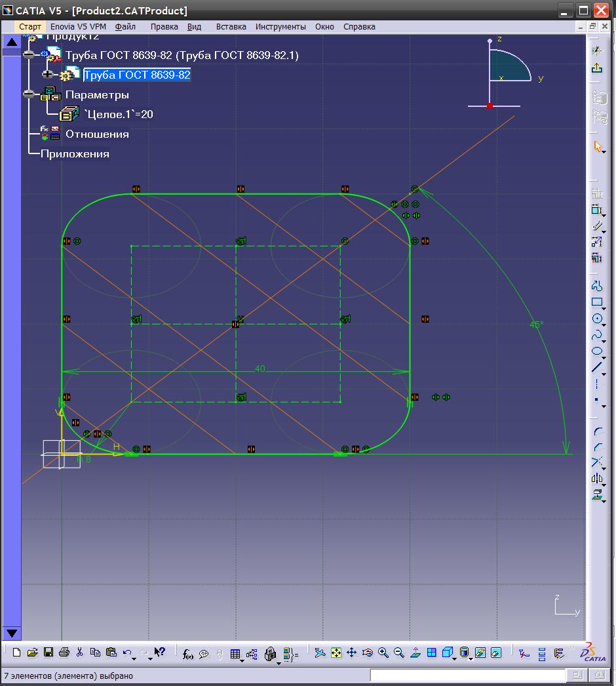Click the scroll up arrow on left bar
This screenshot has height=686, width=616.
(12, 43)
